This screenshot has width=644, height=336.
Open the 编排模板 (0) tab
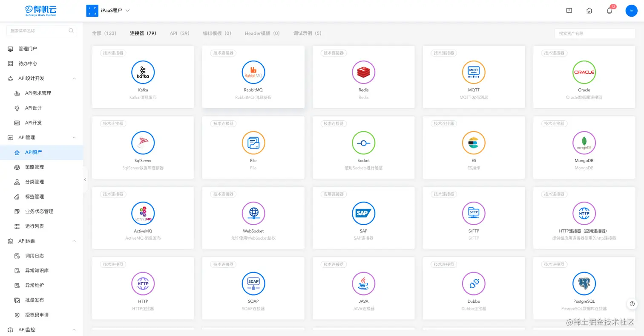coord(217,33)
